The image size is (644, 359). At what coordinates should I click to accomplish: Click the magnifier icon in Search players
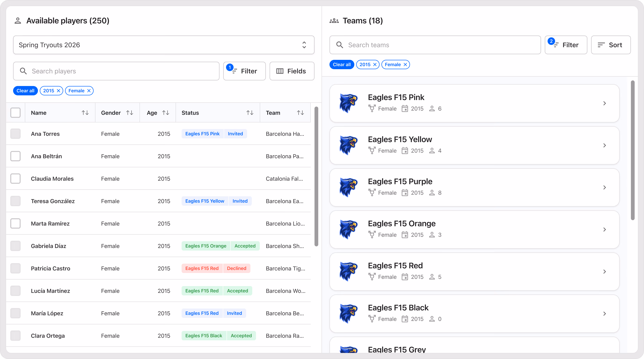(x=23, y=71)
